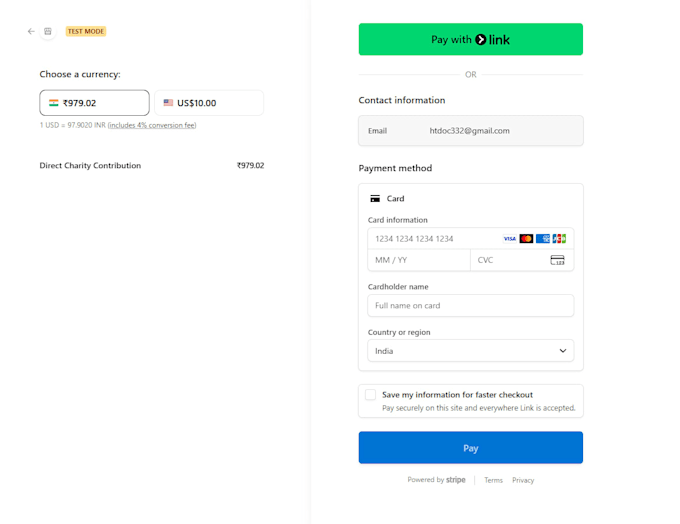The height and width of the screenshot is (524, 680).
Task: Select the ₹979.02 Indian rupee currency
Action: tap(95, 103)
